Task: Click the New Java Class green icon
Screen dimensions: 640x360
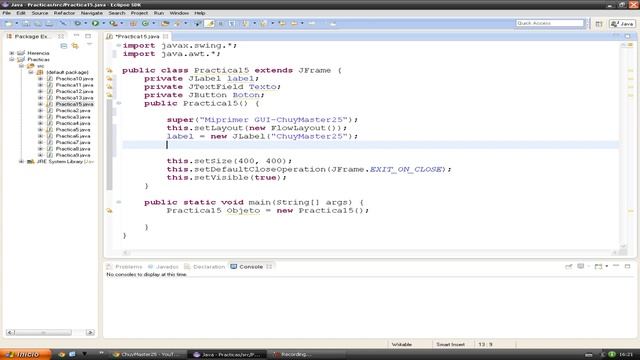Action: pyautogui.click(x=145, y=24)
